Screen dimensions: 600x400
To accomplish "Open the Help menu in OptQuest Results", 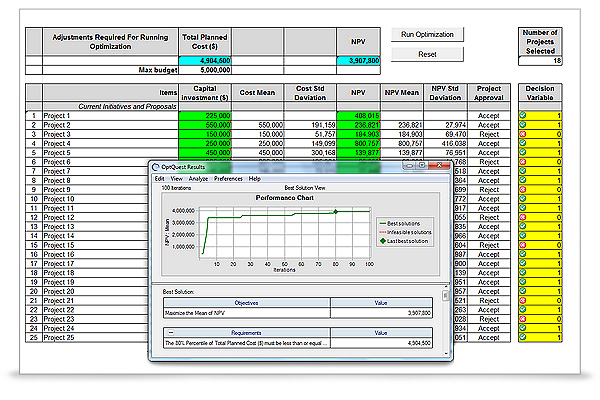I will (255, 178).
